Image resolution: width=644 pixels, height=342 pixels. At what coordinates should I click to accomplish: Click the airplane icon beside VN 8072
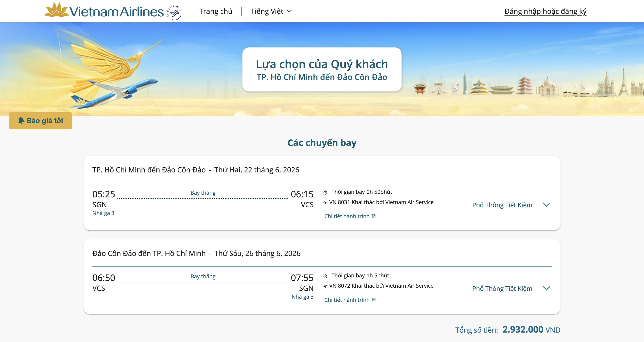(325, 286)
